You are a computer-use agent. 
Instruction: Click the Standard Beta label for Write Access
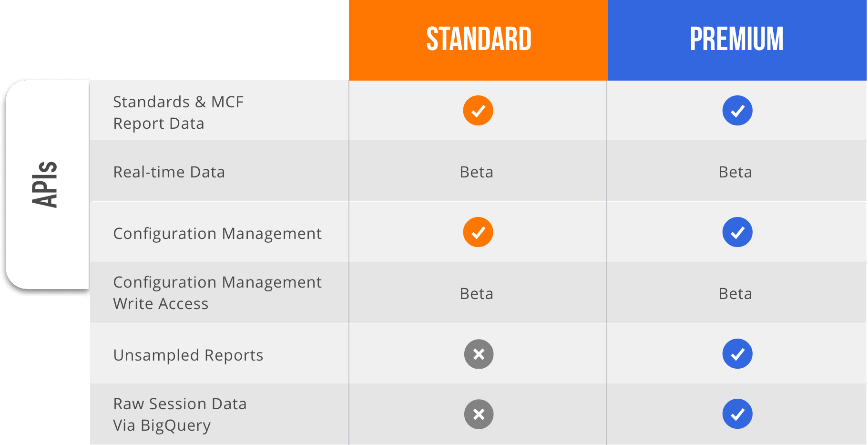click(x=477, y=294)
